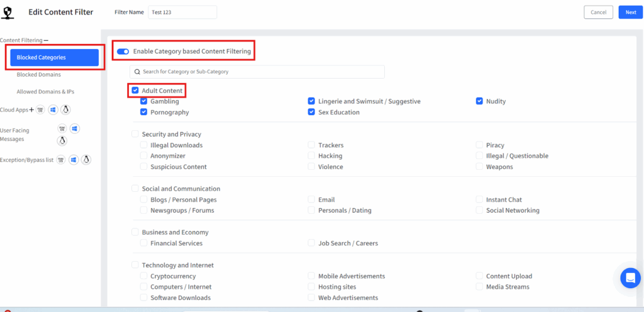Click the category search field
Viewport: 644px width, 312px height.
[257, 72]
